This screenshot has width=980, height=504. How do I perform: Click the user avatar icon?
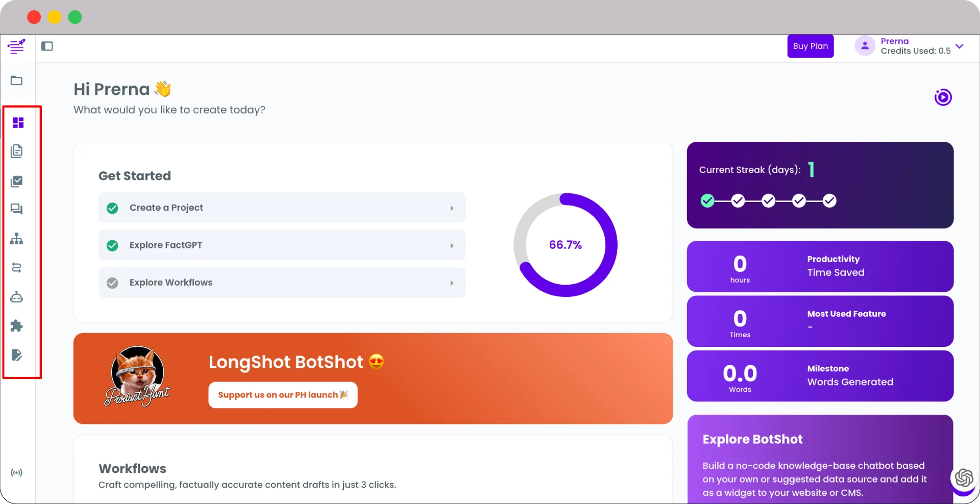tap(865, 46)
